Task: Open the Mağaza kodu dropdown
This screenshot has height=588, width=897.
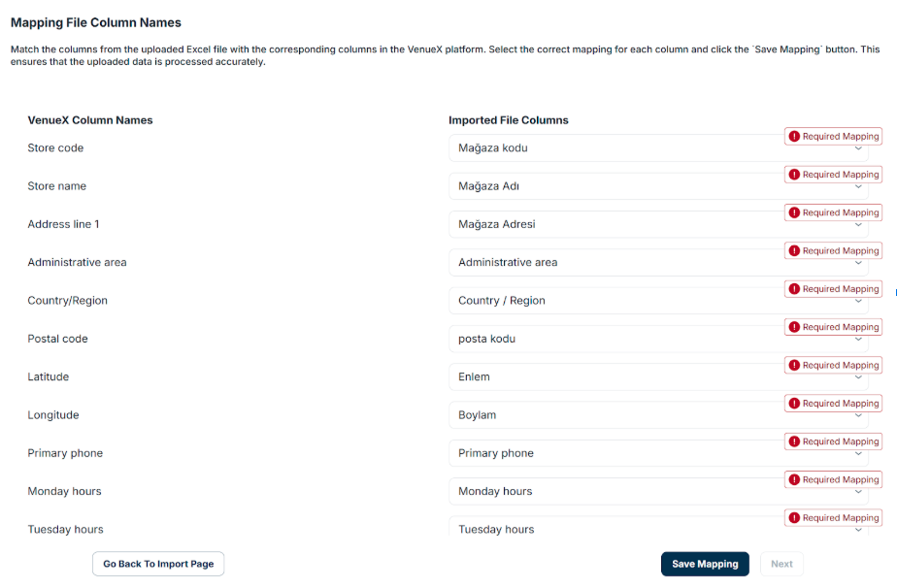Action: (658, 148)
